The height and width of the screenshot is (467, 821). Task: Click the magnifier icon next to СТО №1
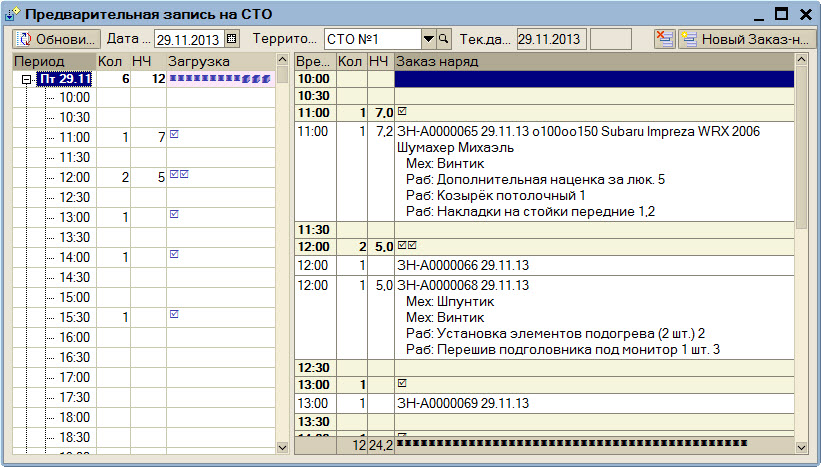coord(443,39)
